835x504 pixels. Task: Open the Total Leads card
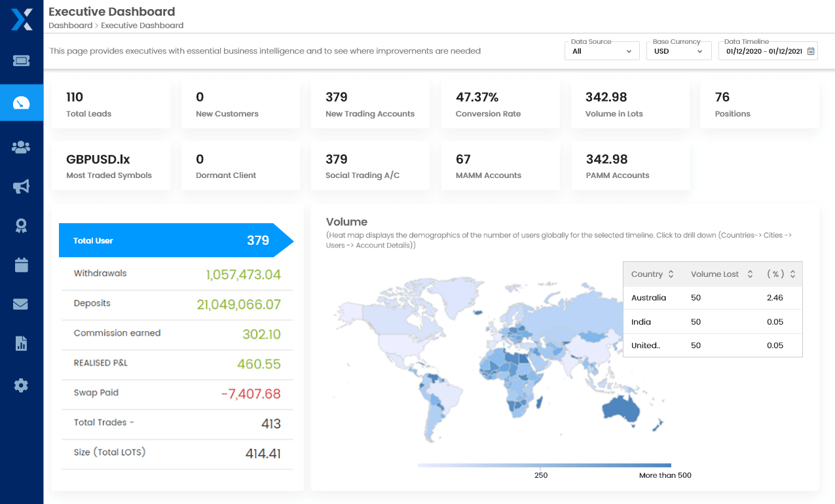click(111, 105)
